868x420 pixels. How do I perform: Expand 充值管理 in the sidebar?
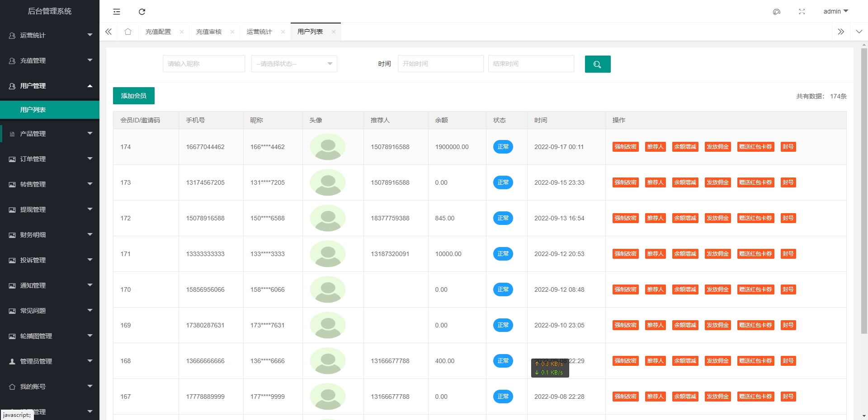pos(50,61)
